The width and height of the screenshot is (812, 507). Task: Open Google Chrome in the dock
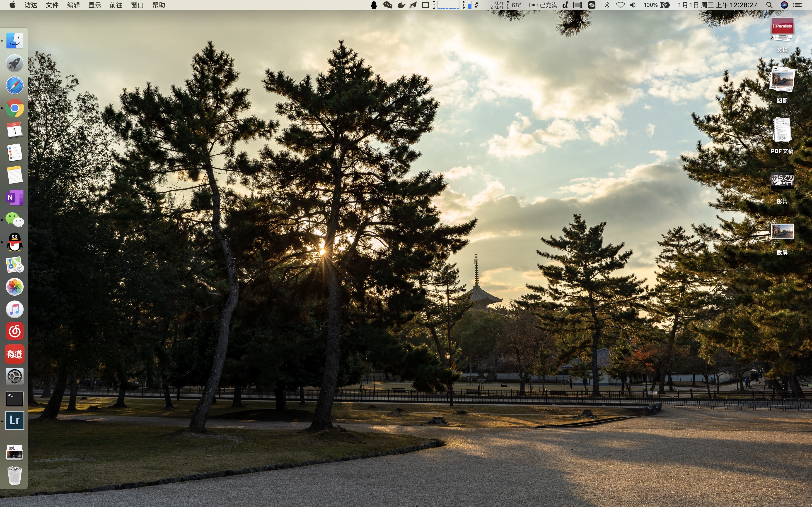(x=14, y=108)
